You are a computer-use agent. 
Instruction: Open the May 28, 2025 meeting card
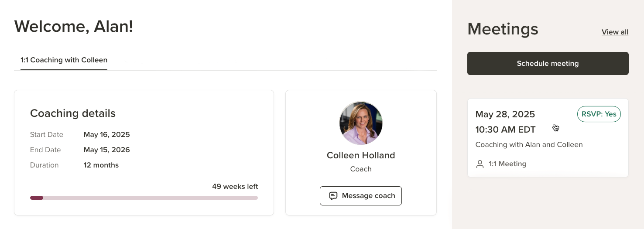548,138
